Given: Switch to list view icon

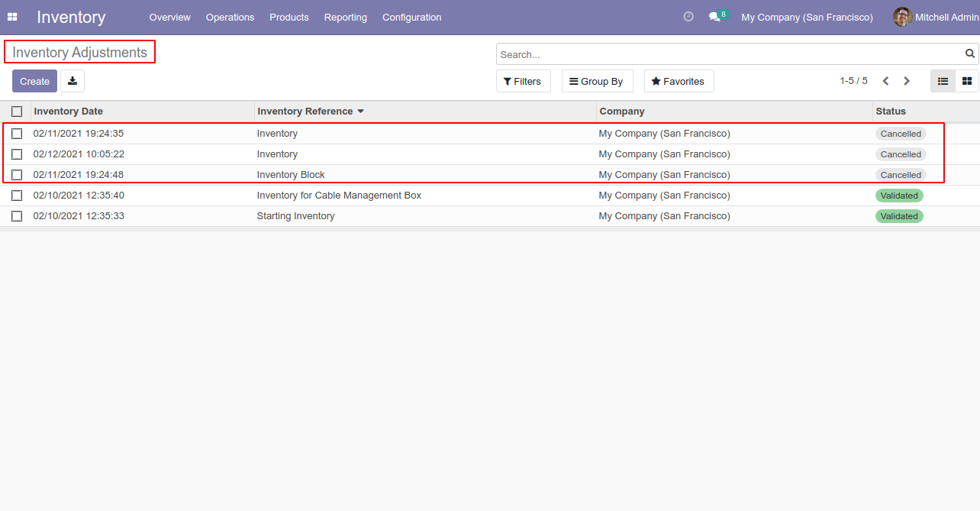Looking at the screenshot, I should pyautogui.click(x=943, y=81).
